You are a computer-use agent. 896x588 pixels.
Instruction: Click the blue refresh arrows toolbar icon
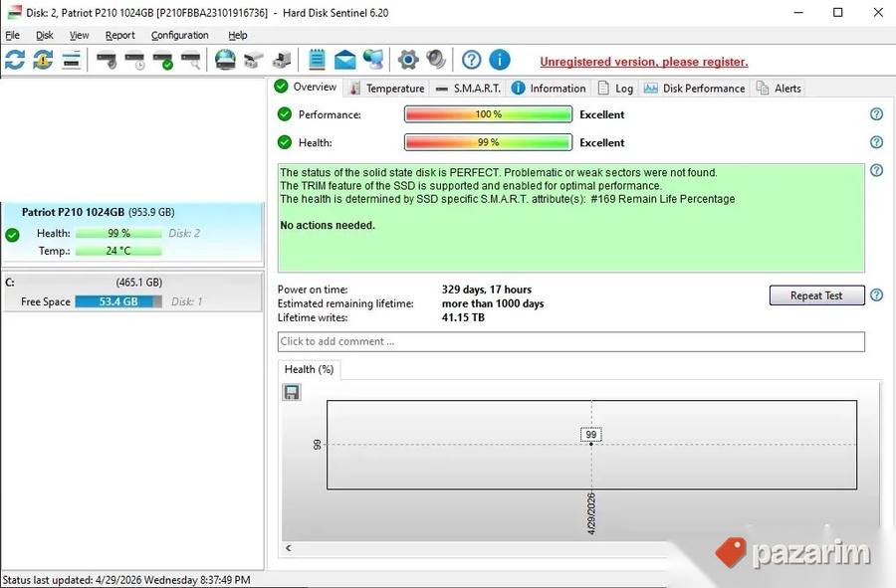pos(14,60)
